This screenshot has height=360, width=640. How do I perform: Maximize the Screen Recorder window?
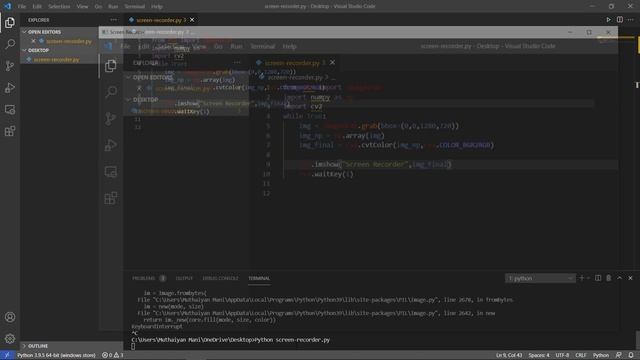click(x=589, y=32)
